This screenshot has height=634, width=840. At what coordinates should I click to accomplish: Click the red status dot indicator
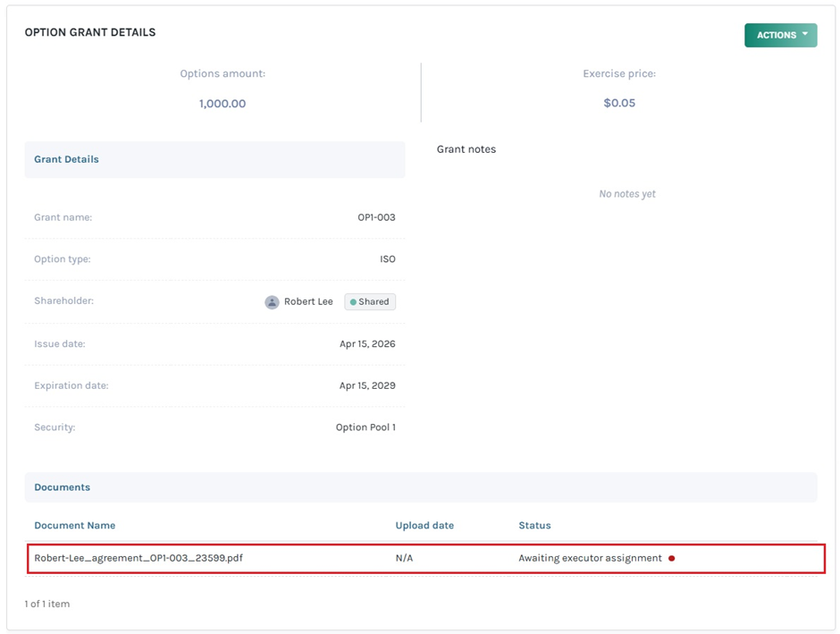click(671, 558)
